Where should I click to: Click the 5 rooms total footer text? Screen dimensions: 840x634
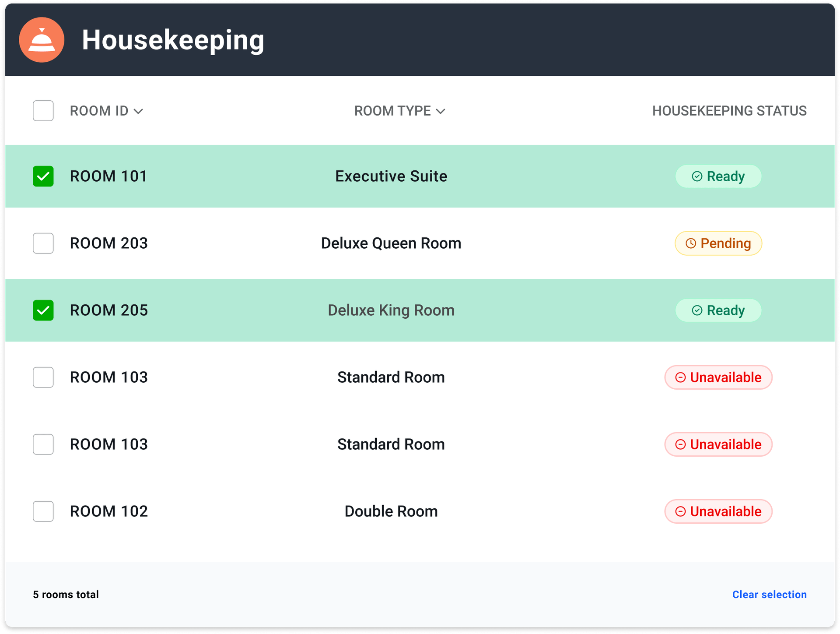click(66, 594)
